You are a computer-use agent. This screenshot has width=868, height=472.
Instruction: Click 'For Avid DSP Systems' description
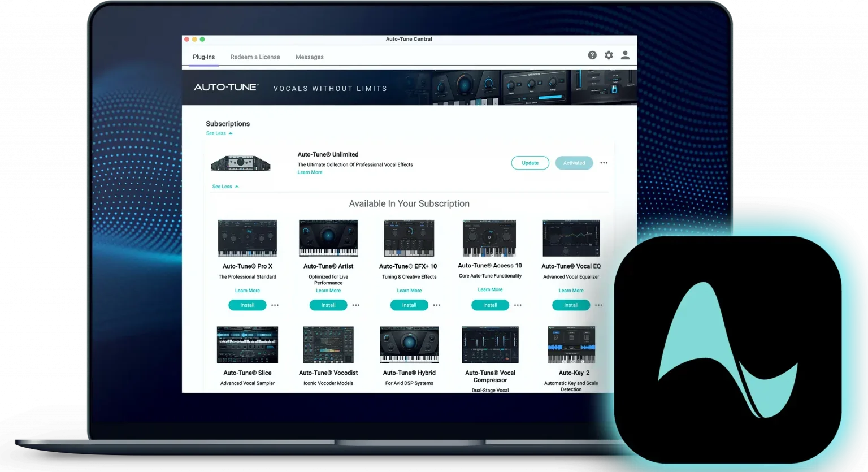409,383
